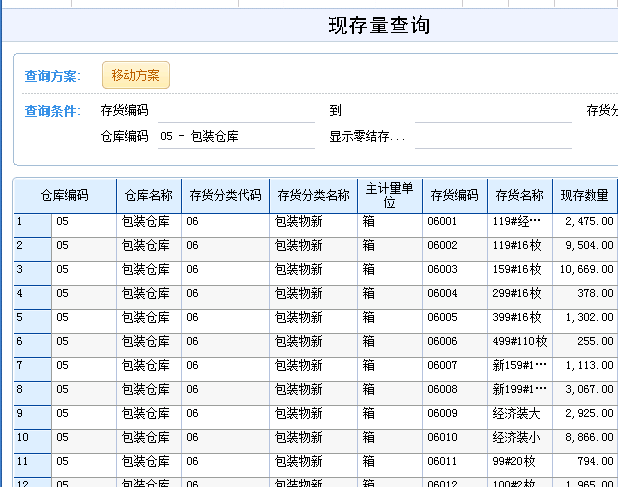Focus the 到 end-range input field
618x487 pixels.
pyautogui.click(x=464, y=111)
